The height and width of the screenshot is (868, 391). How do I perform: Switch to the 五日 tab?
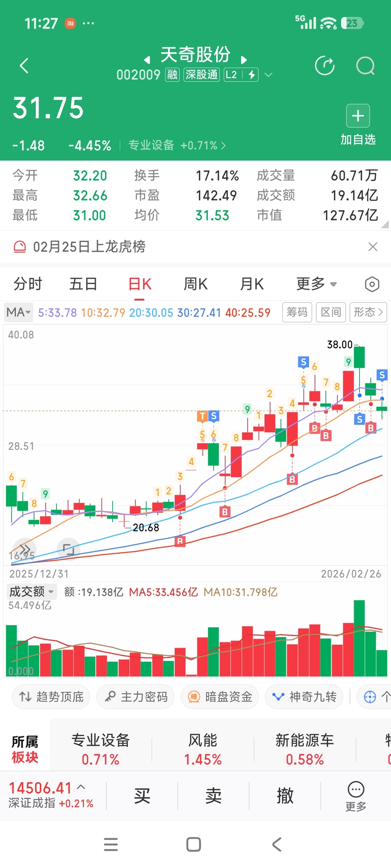coord(83,284)
